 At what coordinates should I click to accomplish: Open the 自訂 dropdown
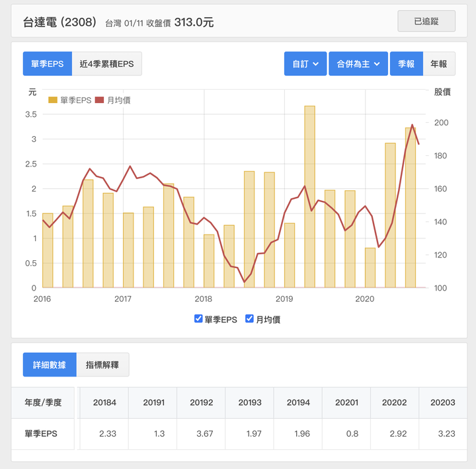305,63
